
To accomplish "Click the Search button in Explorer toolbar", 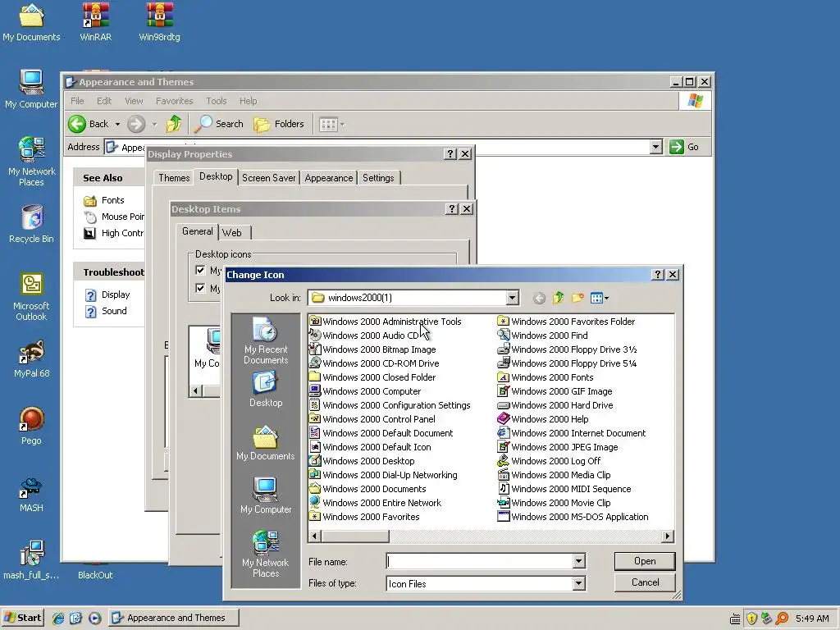I will (x=219, y=125).
